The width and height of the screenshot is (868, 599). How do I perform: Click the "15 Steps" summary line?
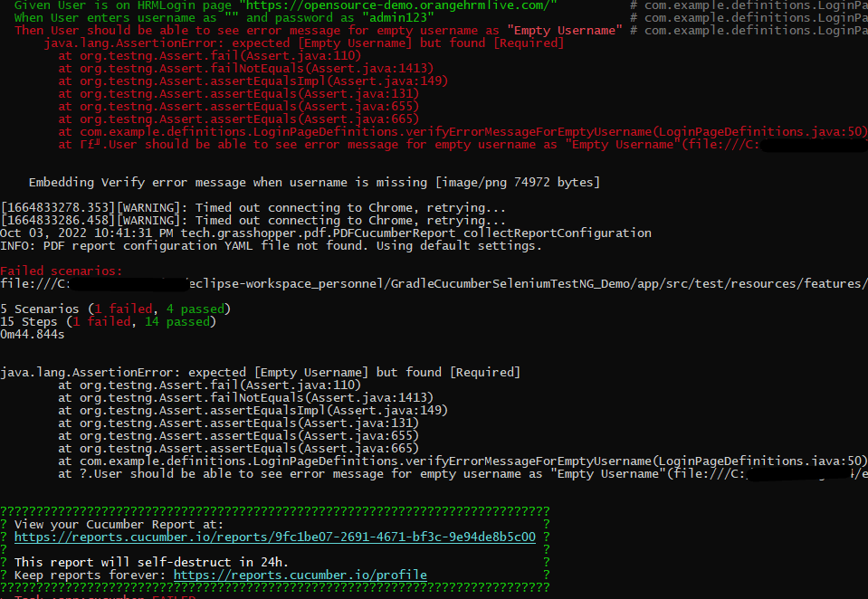pos(108,321)
